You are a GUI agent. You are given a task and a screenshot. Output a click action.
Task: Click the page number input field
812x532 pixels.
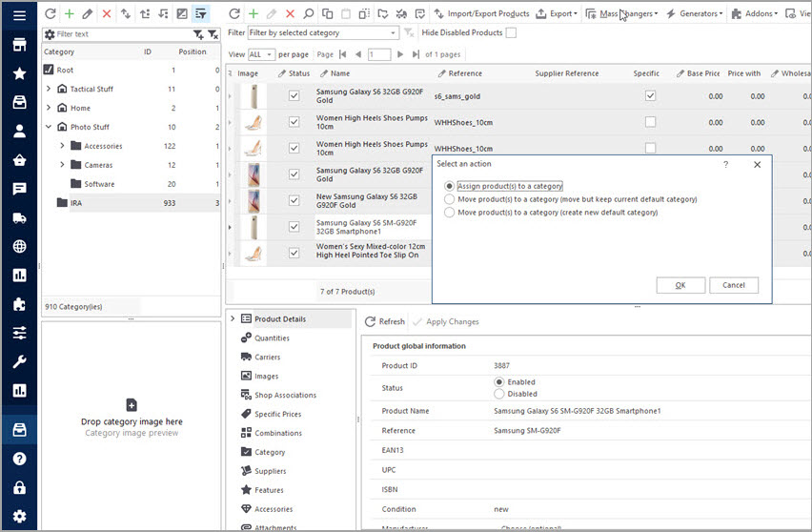379,54
